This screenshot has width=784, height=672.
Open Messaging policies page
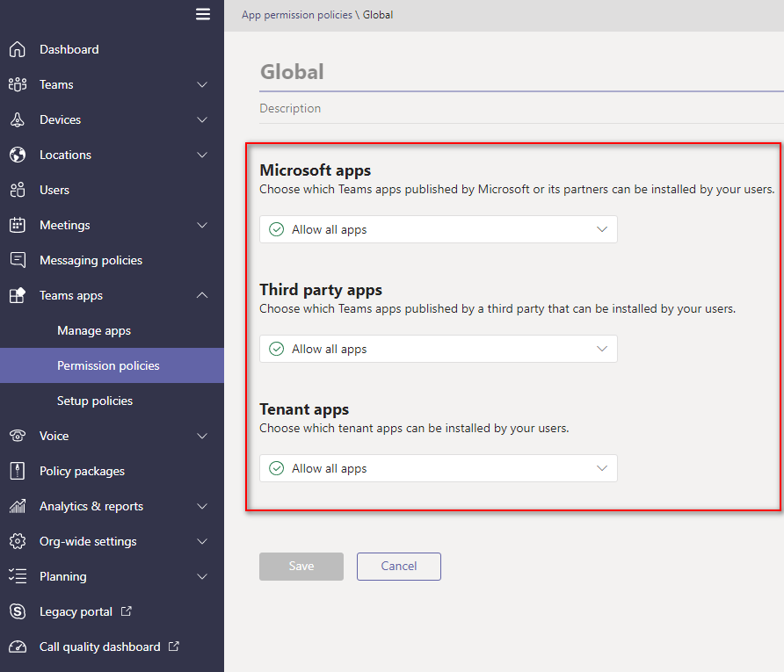[x=91, y=260]
